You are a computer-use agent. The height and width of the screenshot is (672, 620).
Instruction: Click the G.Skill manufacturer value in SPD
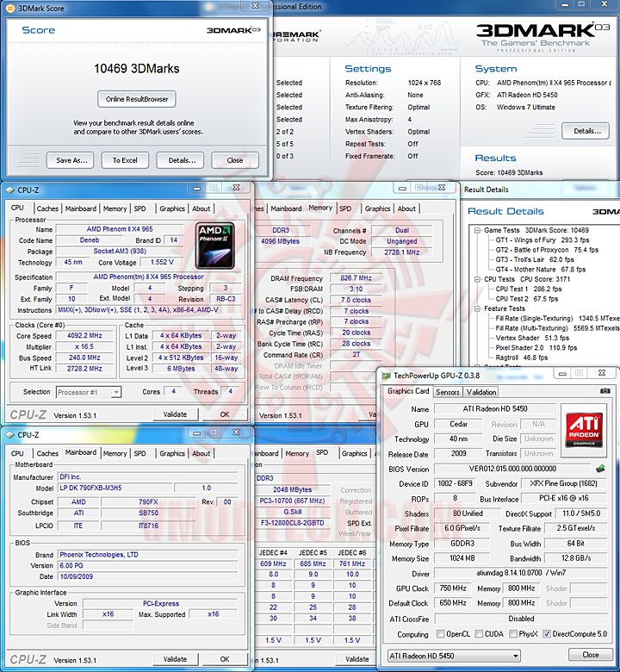293,512
